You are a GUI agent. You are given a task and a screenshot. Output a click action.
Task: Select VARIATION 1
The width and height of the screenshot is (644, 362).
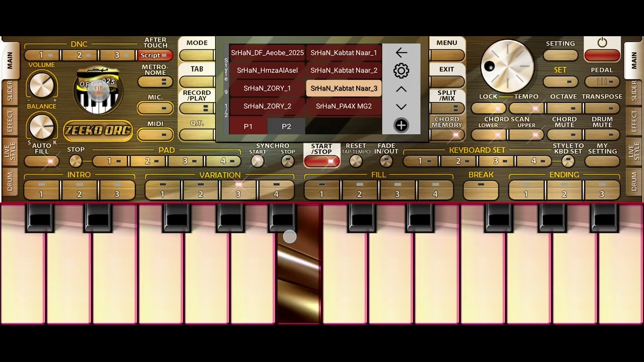point(163,190)
